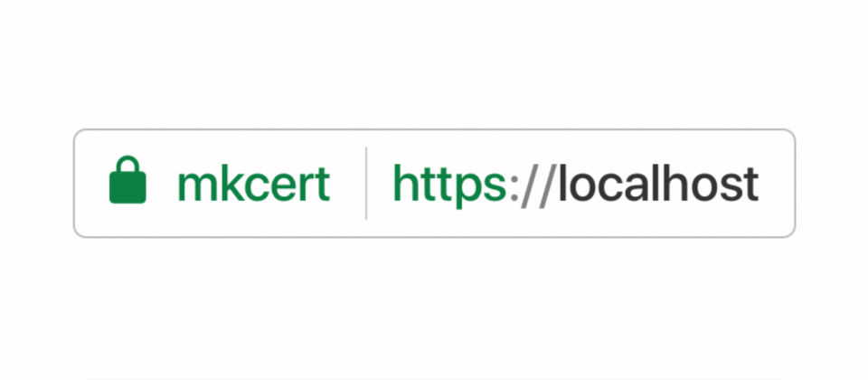Viewport: 868px width, 380px height.
Task: Select the https://localhost URL text
Action: tap(576, 185)
